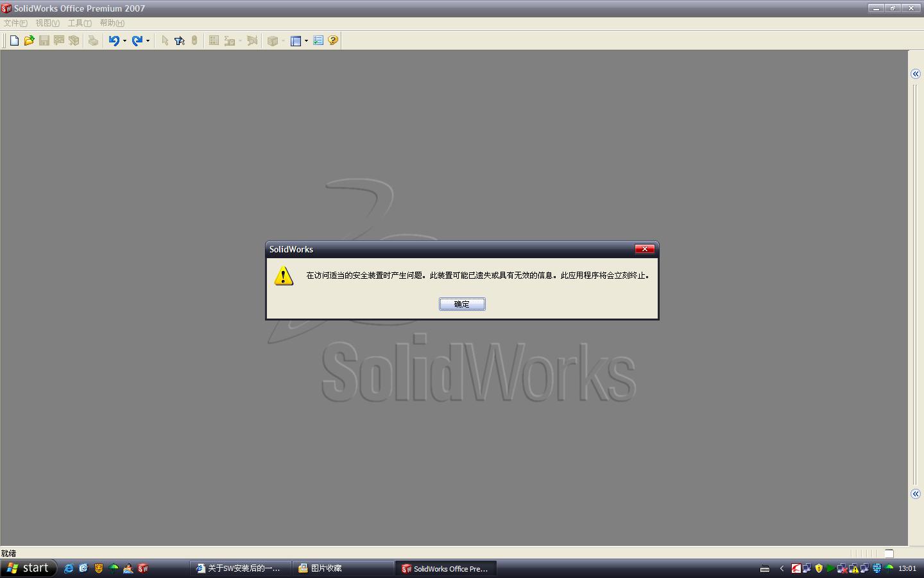The image size is (924, 578).
Task: Click the Save floppy disk icon
Action: [x=44, y=40]
